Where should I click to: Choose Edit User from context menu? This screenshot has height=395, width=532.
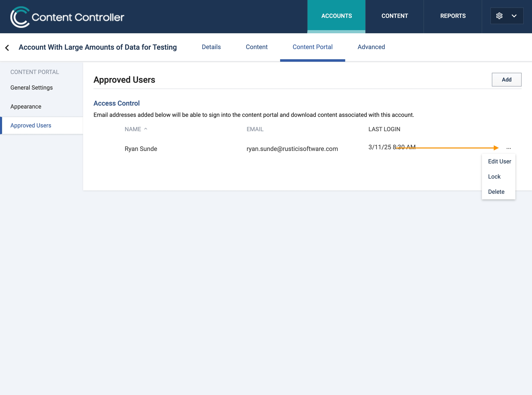click(x=499, y=161)
